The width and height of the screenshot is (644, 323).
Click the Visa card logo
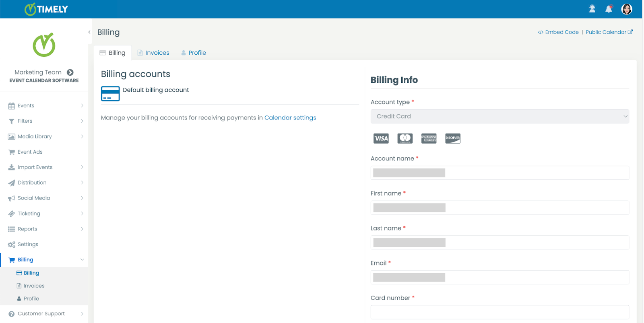[x=381, y=138]
